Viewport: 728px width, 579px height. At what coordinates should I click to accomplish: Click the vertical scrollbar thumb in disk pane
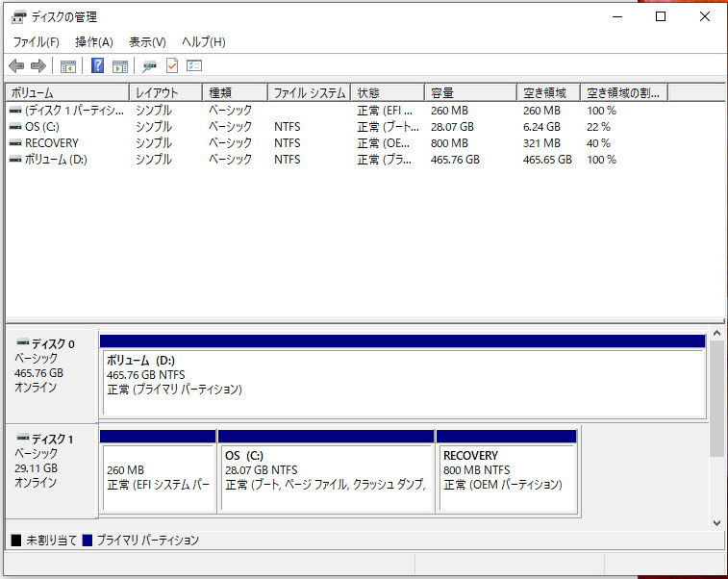pyautogui.click(x=716, y=398)
